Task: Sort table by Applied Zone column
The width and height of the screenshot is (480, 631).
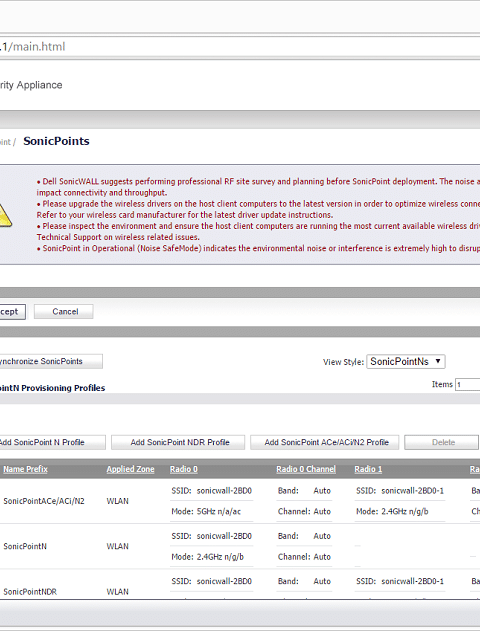Action: pos(130,469)
